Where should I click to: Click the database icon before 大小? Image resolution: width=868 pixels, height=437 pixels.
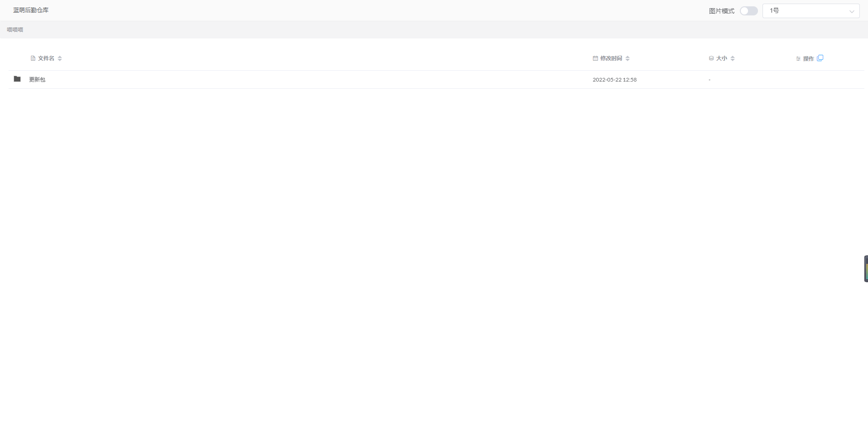click(x=711, y=58)
